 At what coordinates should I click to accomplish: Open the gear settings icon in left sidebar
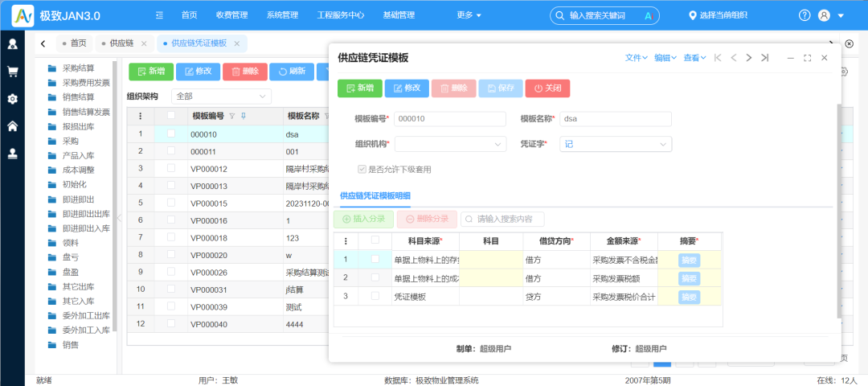12,99
